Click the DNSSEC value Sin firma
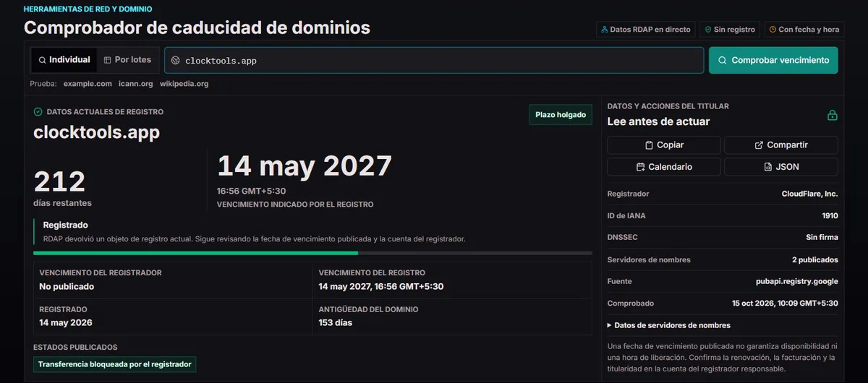Screen dimensions: 868x383 coord(822,237)
